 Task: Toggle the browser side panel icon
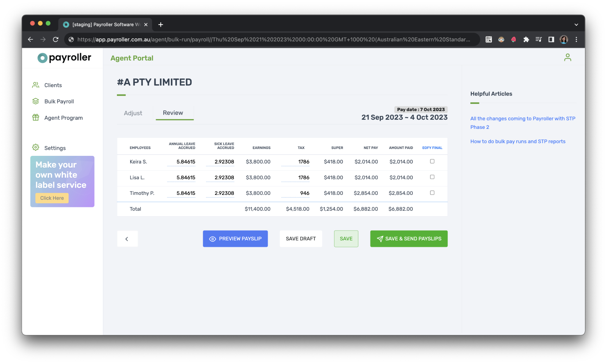(x=551, y=39)
